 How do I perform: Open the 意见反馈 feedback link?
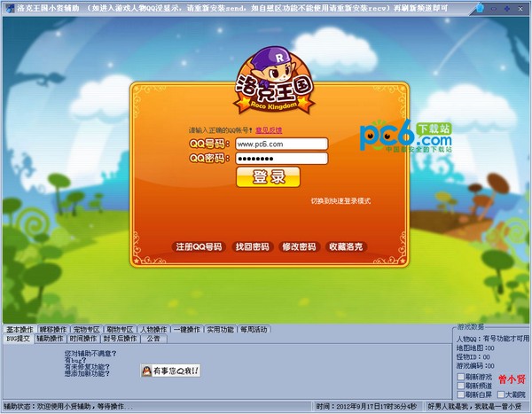tap(269, 130)
